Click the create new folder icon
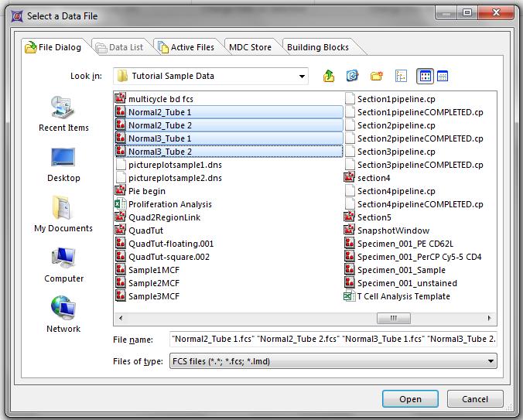523x420 pixels. 377,76
